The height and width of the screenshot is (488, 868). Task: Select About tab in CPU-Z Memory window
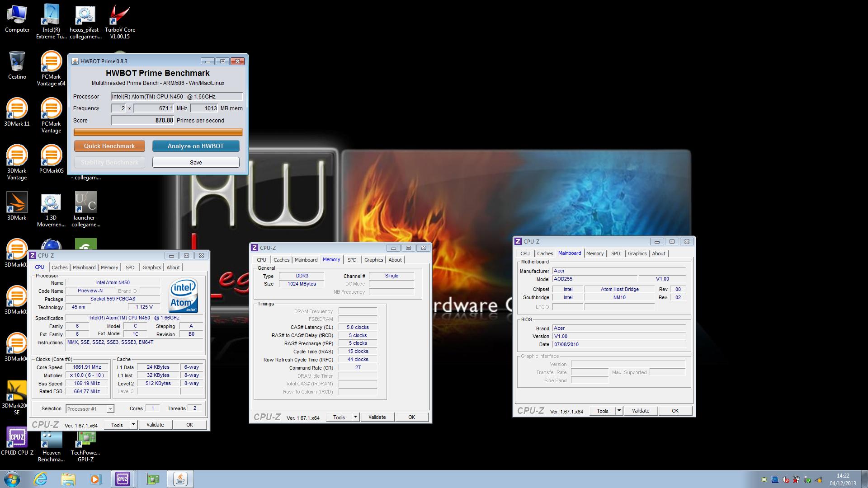pyautogui.click(x=395, y=260)
